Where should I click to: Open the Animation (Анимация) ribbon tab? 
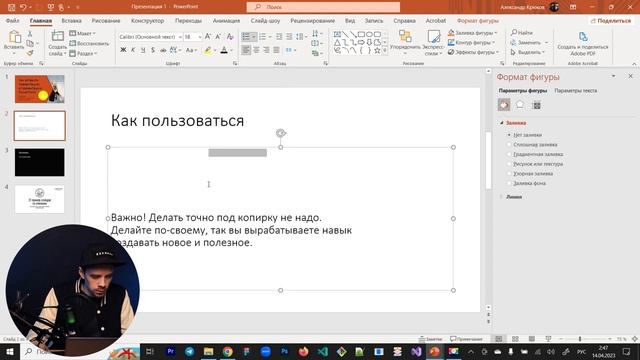coord(226,20)
